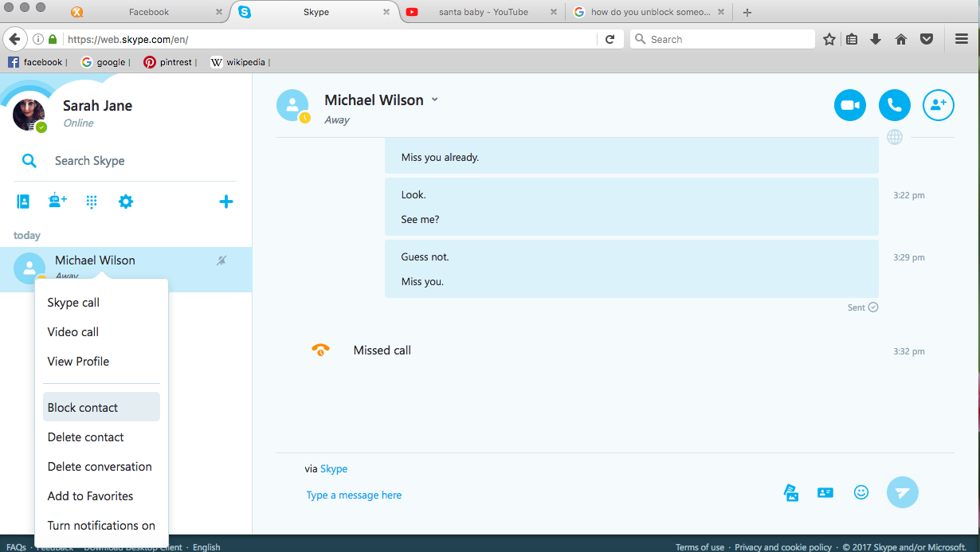The height and width of the screenshot is (552, 980).
Task: Click the Guess not message bubble
Action: coord(632,269)
